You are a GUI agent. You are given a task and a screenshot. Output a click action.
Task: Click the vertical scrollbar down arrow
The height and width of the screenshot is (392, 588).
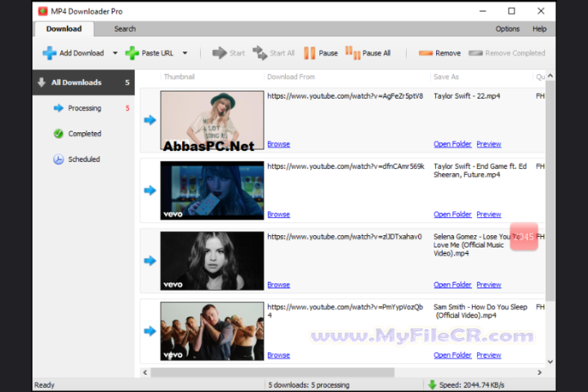pyautogui.click(x=550, y=362)
